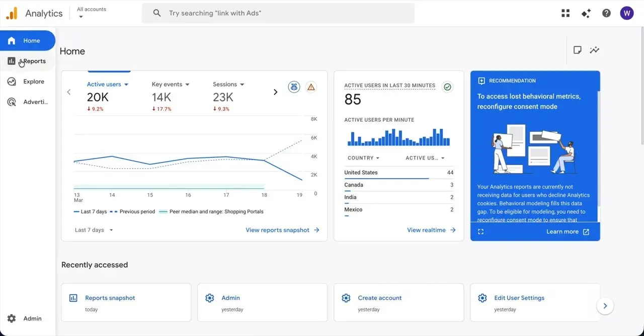This screenshot has height=336, width=644.
Task: Click the Google Analytics logo
Action: 12,13
